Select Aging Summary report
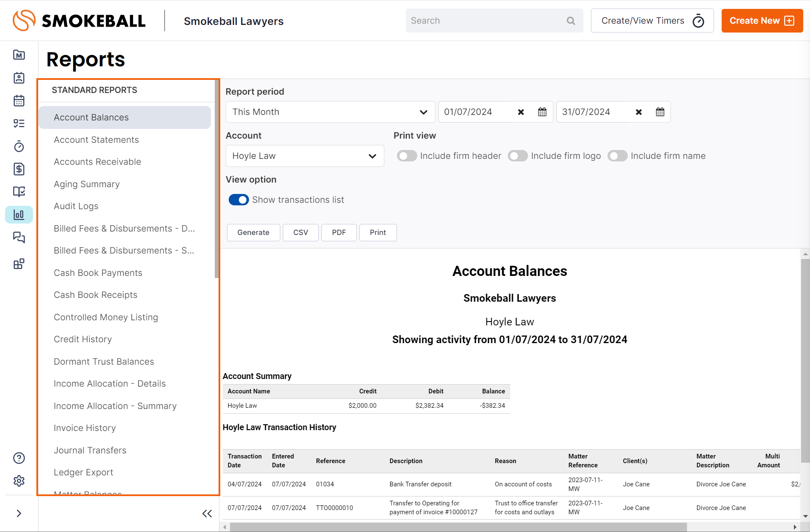This screenshot has width=810, height=532. [x=87, y=184]
